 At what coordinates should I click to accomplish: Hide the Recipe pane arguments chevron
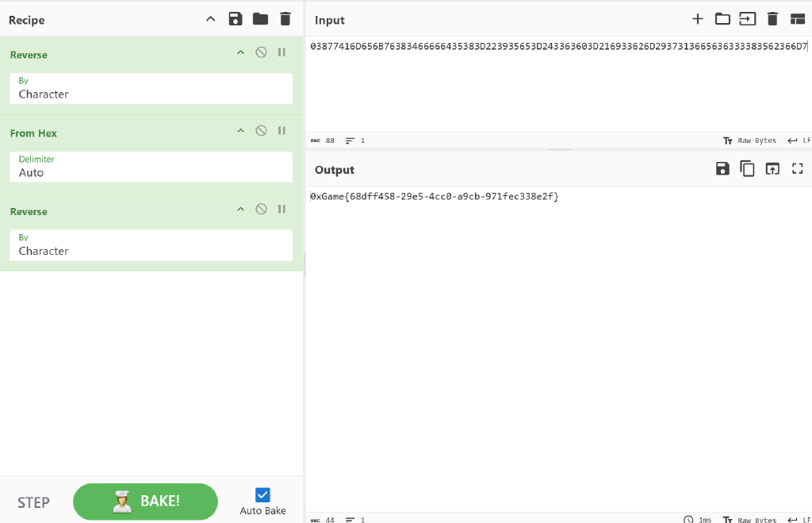click(x=210, y=19)
